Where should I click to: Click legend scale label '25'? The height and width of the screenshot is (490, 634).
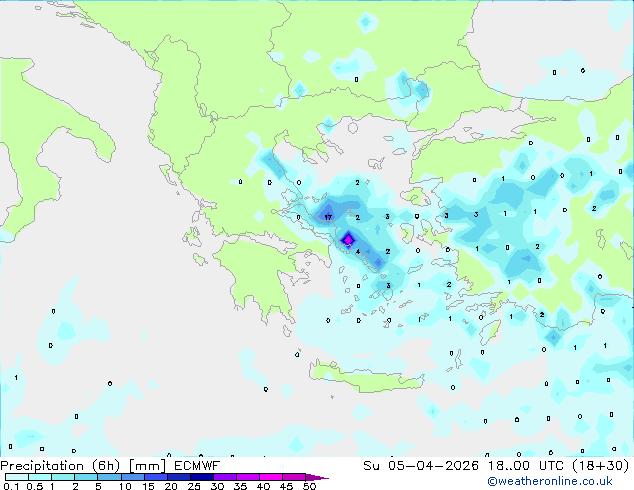coord(194,486)
